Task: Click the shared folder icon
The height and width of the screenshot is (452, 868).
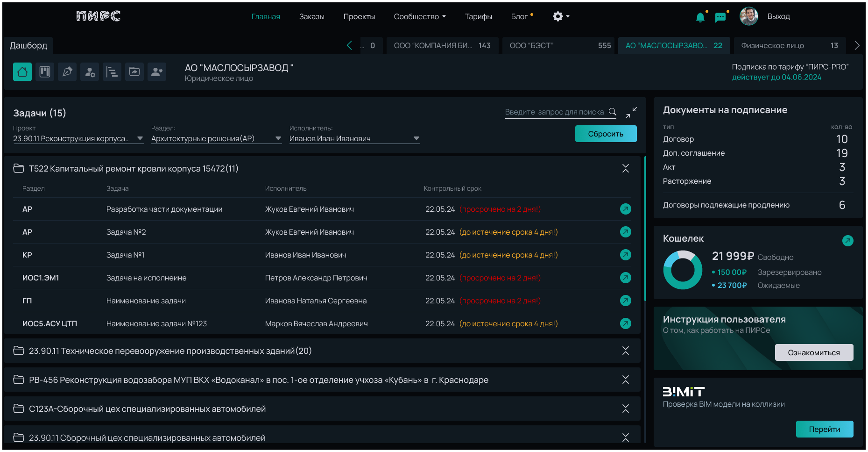Action: (x=134, y=72)
